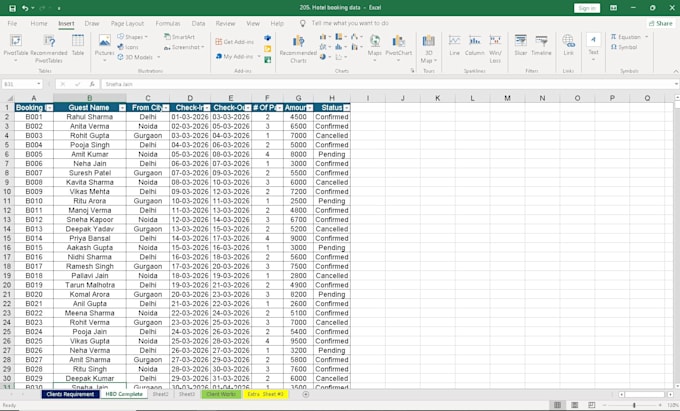Screen dimensions: 680x411
Task: Expand the Screenshot dropdown
Action: tap(203, 47)
